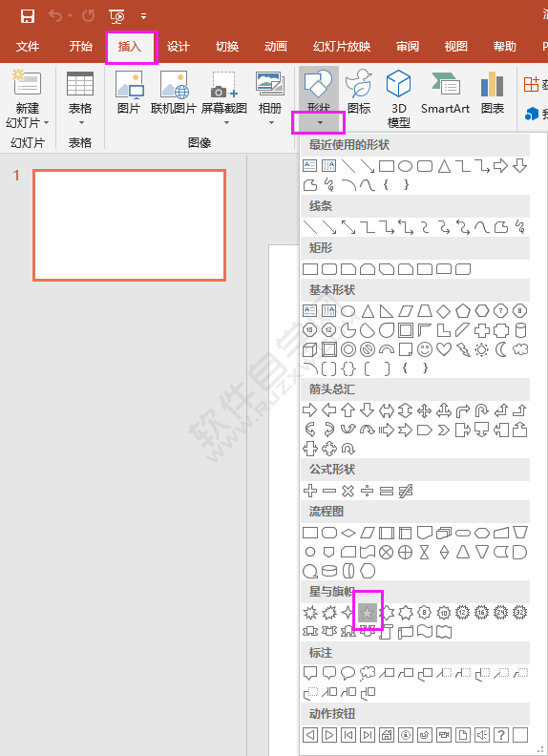Screen dimensions: 548x756
Task: Switch to the Design tab
Action: pyautogui.click(x=178, y=46)
